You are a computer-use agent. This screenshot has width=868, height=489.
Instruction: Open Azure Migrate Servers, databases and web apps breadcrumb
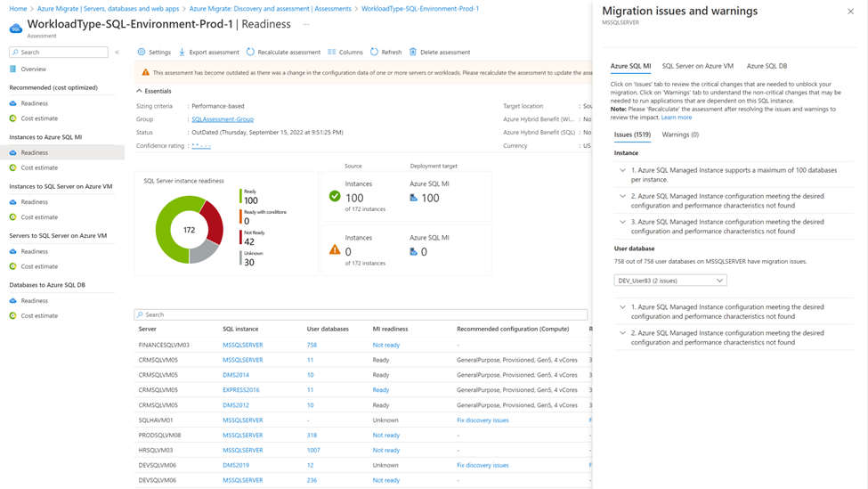108,9
